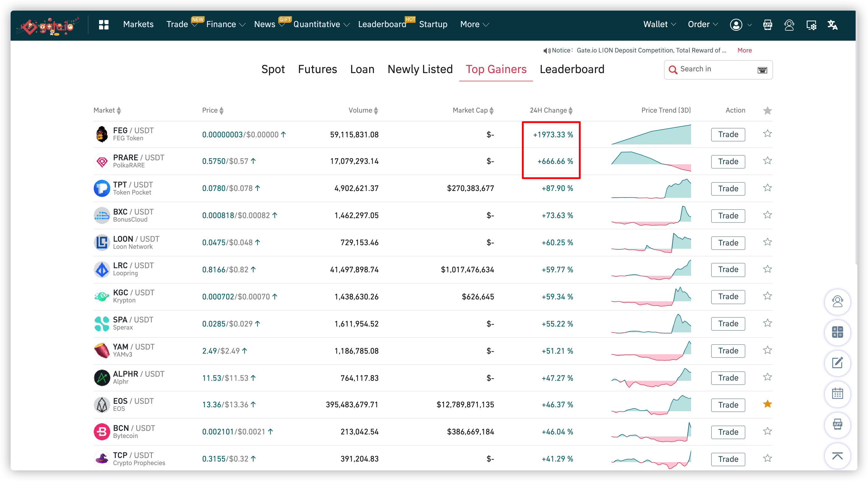
Task: Open the apps grid menu icon
Action: click(103, 24)
